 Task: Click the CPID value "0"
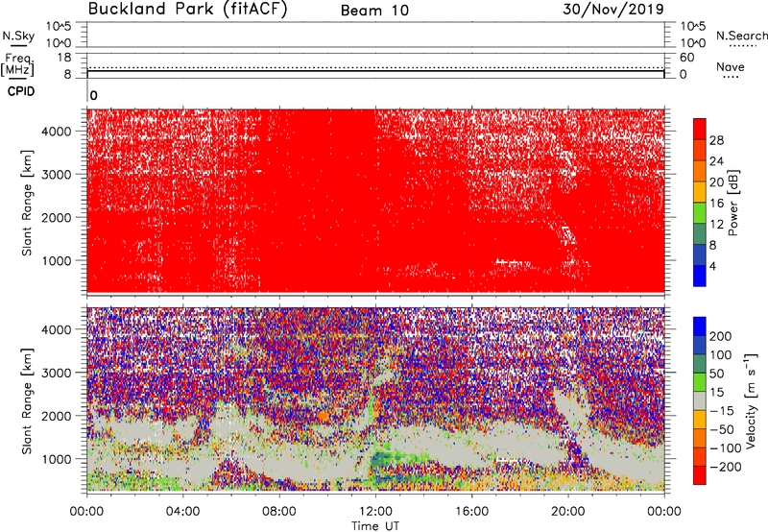(94, 96)
